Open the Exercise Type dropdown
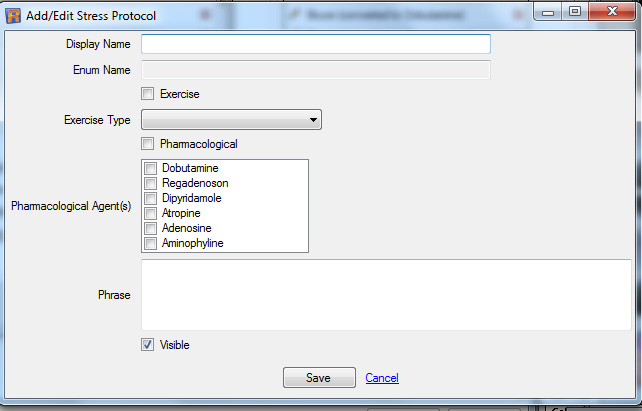642x411 pixels. click(231, 120)
